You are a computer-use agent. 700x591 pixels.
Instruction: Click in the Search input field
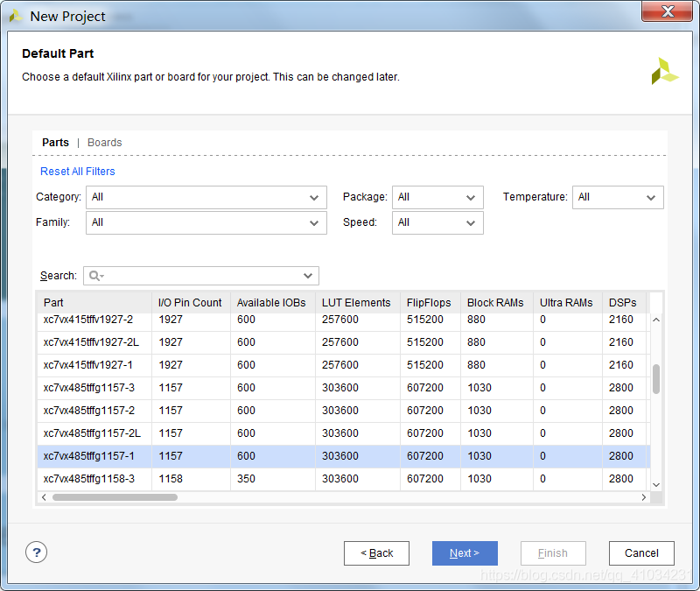coord(201,276)
